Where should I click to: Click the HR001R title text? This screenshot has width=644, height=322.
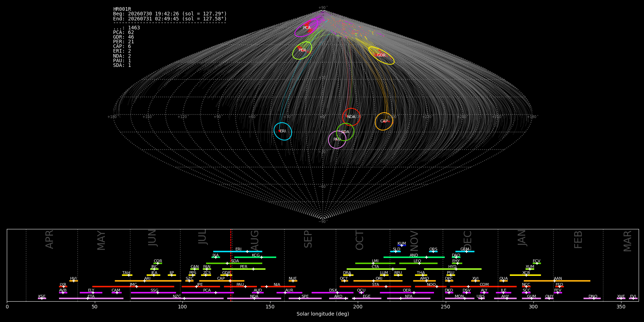coord(122,9)
